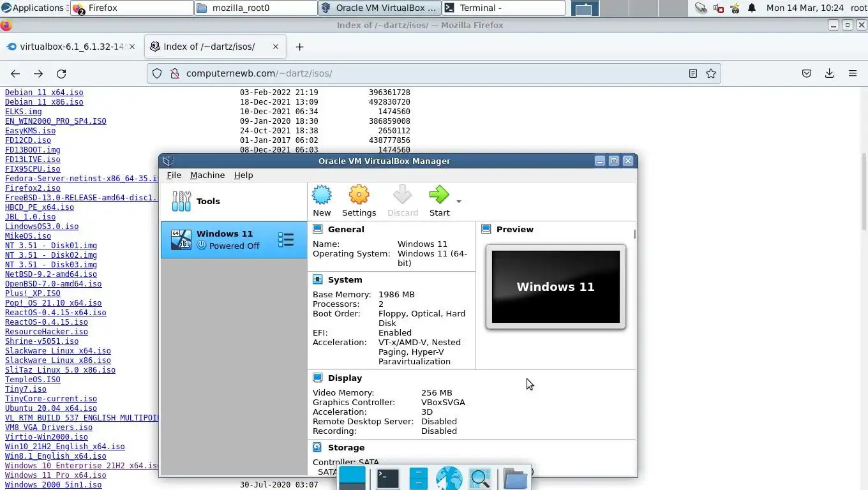
Task: Open the file manager cabinet in dock
Action: tap(418, 479)
